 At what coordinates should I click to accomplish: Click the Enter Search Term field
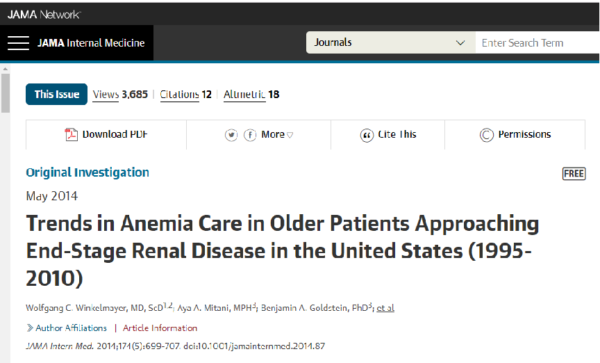coord(538,42)
